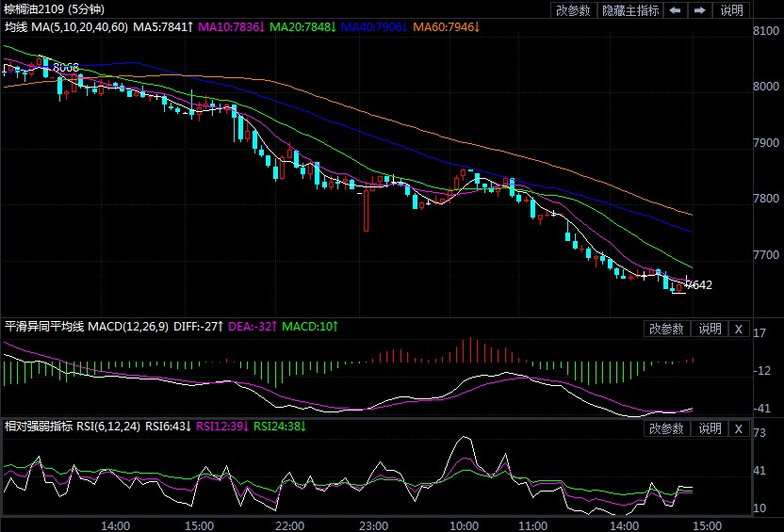Close the MACD indicator panel with X

(738, 329)
